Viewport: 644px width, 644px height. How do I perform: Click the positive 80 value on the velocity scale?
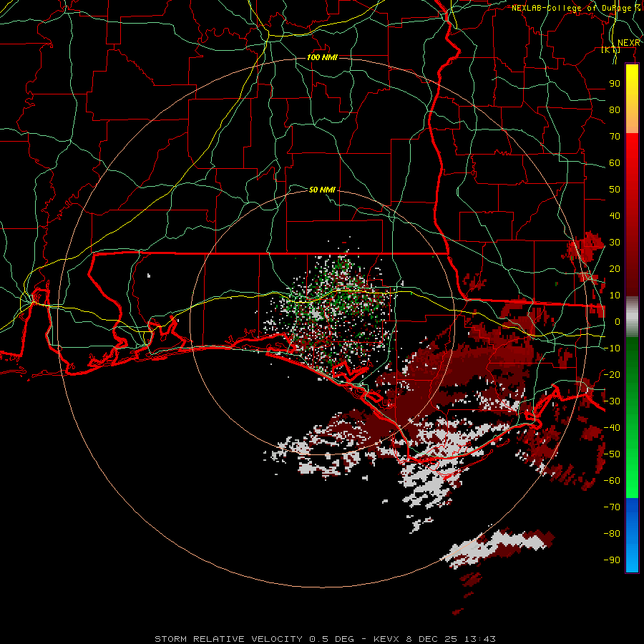(x=615, y=110)
